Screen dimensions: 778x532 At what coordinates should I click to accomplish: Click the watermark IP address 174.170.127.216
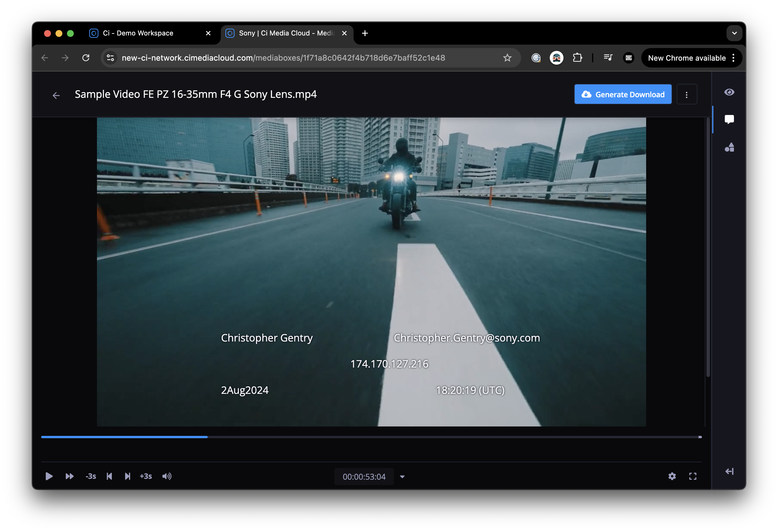coord(389,364)
